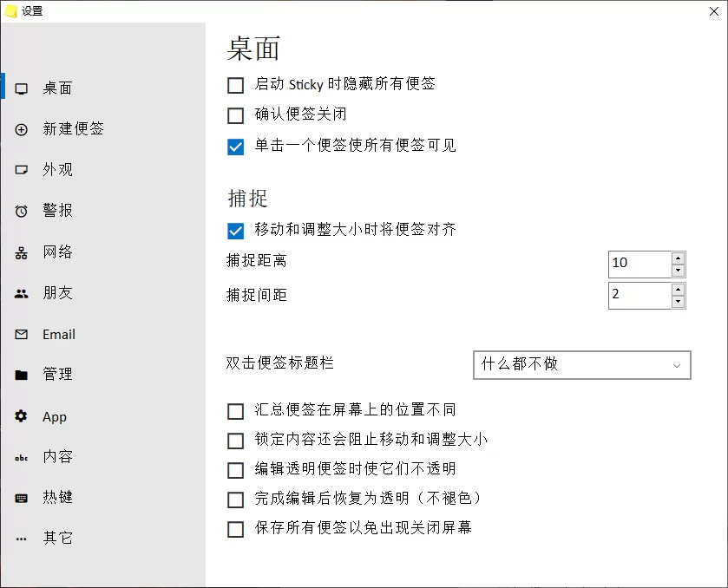The width and height of the screenshot is (728, 588).
Task: Check 确认便签关闭 option
Action: (235, 115)
